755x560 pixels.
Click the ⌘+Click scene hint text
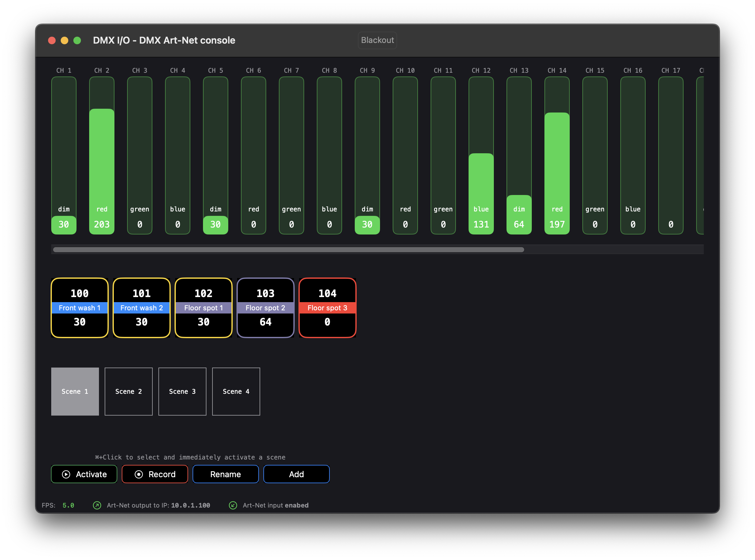pos(190,457)
